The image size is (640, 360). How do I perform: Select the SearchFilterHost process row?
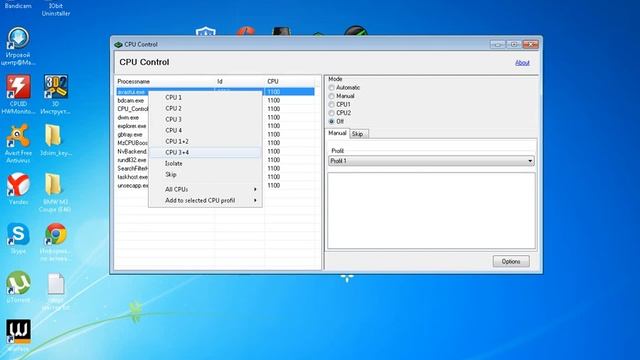click(133, 169)
